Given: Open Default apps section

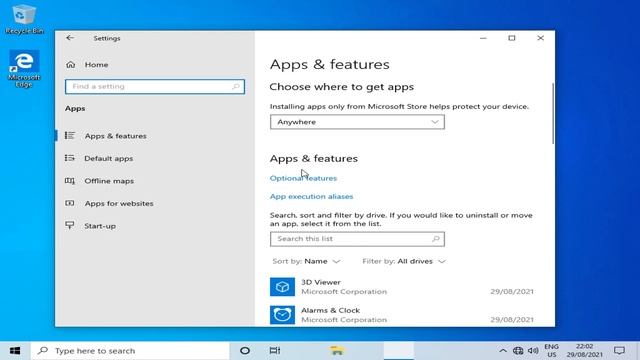Looking at the screenshot, I should 109,158.
